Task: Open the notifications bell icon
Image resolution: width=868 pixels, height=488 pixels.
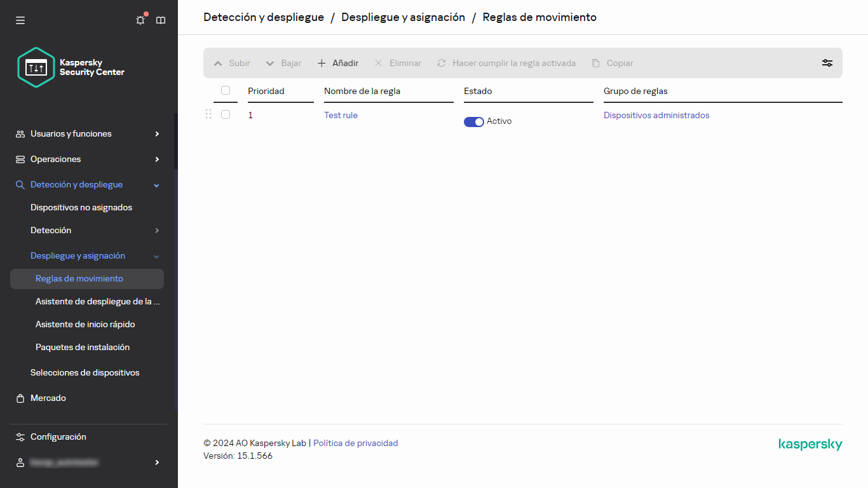Action: (x=140, y=20)
